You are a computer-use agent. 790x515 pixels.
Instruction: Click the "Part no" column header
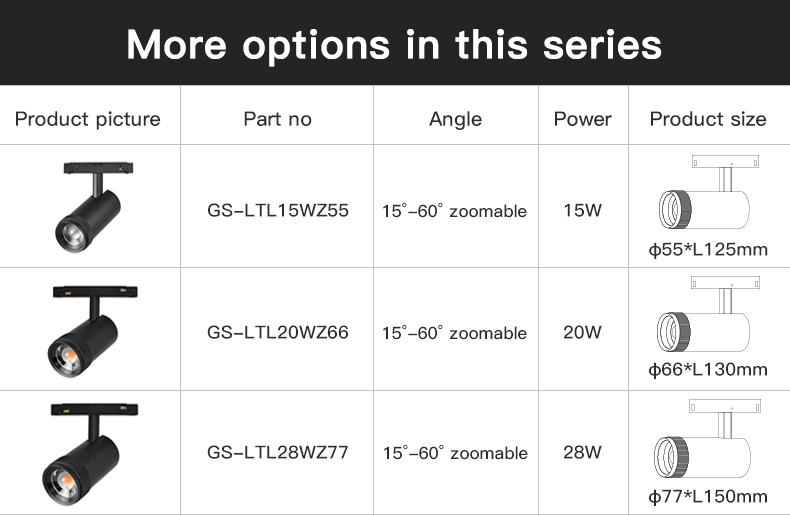tap(278, 119)
